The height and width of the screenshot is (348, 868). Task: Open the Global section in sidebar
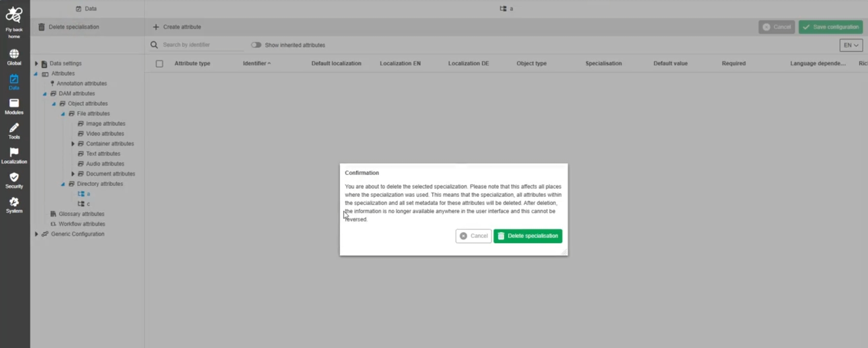(14, 54)
